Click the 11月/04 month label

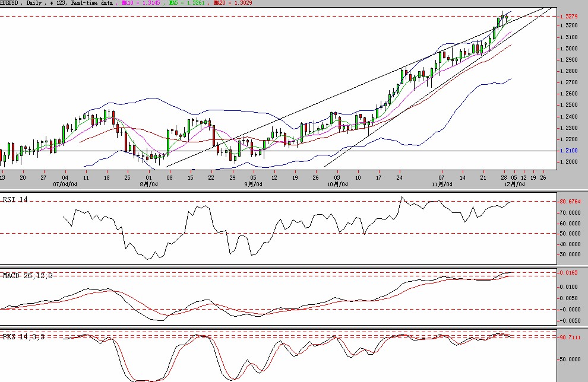[x=442, y=184]
